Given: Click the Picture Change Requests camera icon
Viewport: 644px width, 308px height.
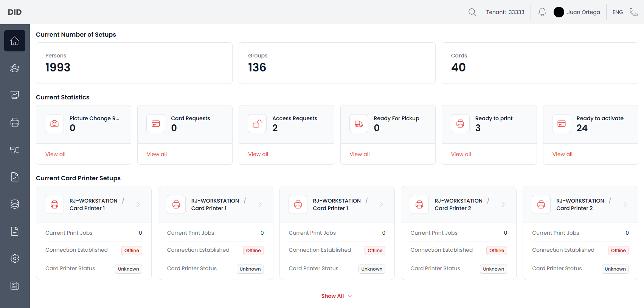Looking at the screenshot, I should coord(54,124).
